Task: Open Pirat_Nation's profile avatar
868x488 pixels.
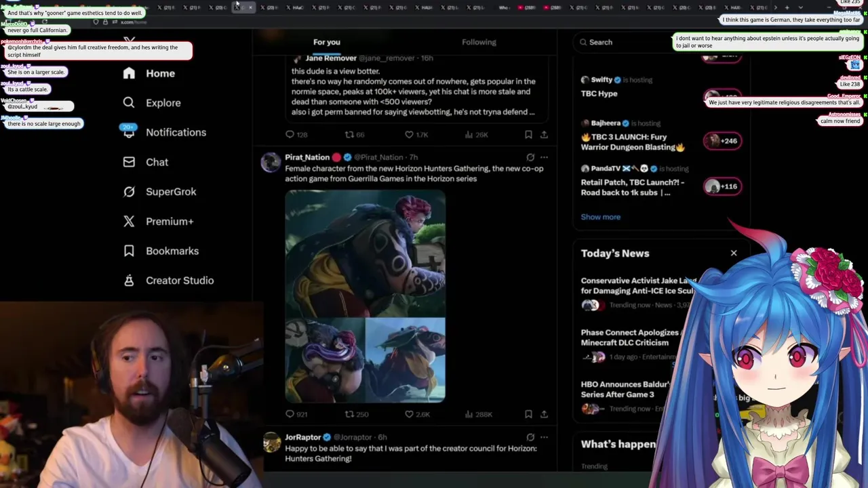Action: click(271, 163)
